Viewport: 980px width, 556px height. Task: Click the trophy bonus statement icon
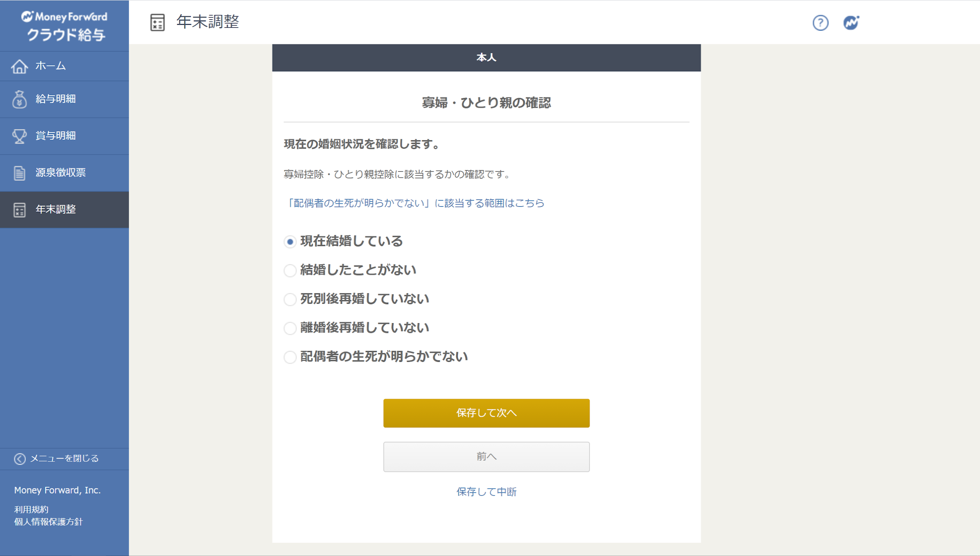19,136
